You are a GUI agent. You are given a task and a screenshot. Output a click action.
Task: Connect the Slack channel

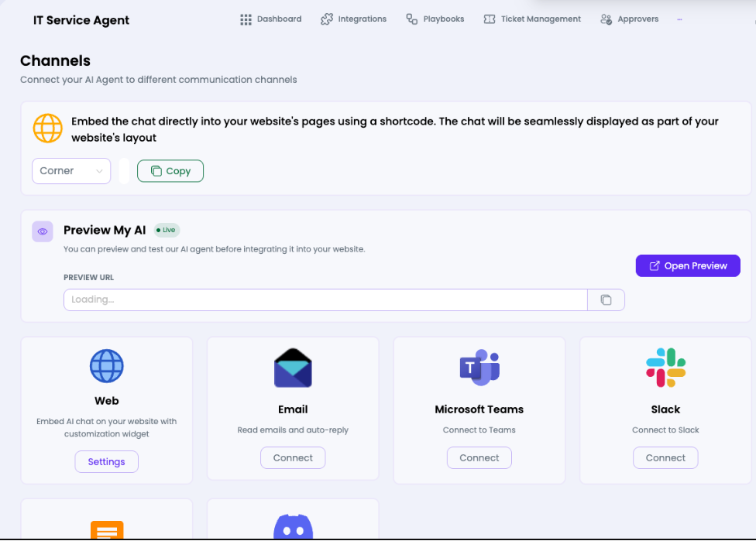click(x=665, y=458)
